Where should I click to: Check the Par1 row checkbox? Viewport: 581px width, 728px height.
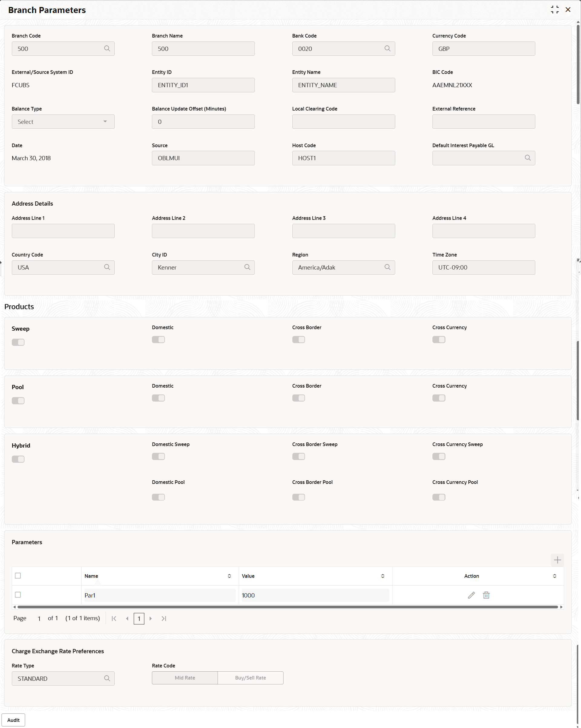(x=18, y=595)
